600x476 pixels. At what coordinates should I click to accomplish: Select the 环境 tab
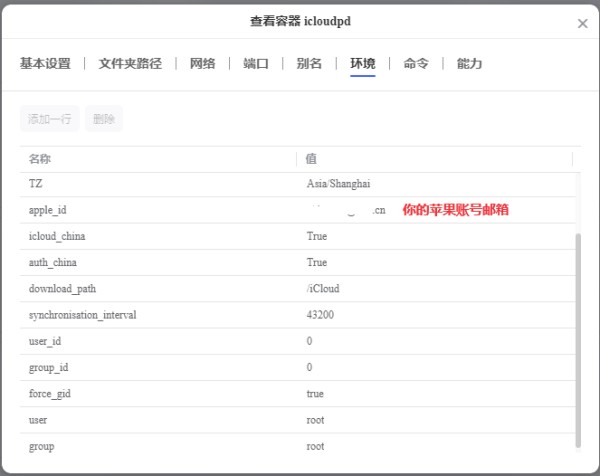362,64
